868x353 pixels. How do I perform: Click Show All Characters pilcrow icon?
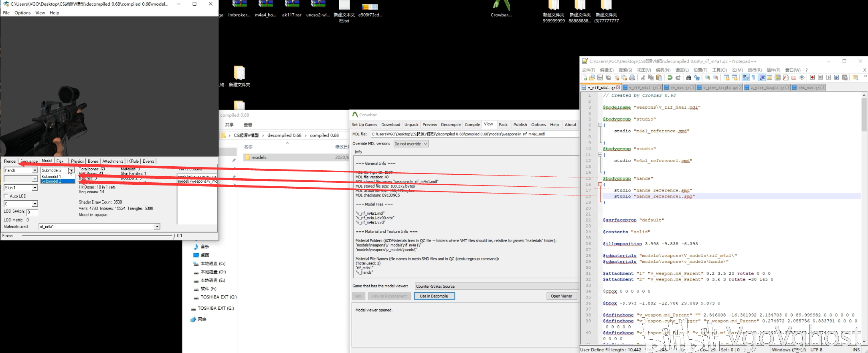pos(753,78)
